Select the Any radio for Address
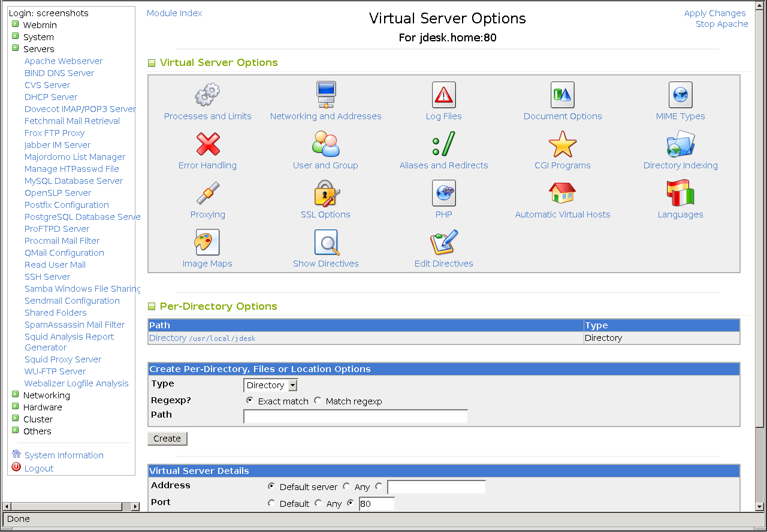Image resolution: width=767 pixels, height=532 pixels. pyautogui.click(x=346, y=486)
